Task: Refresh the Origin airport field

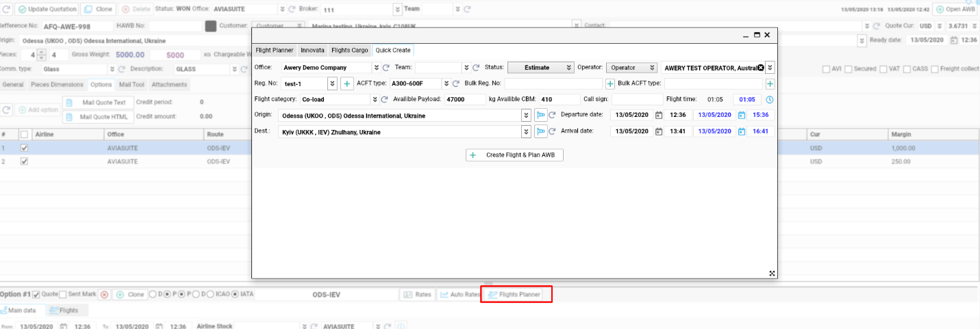Action: (552, 115)
